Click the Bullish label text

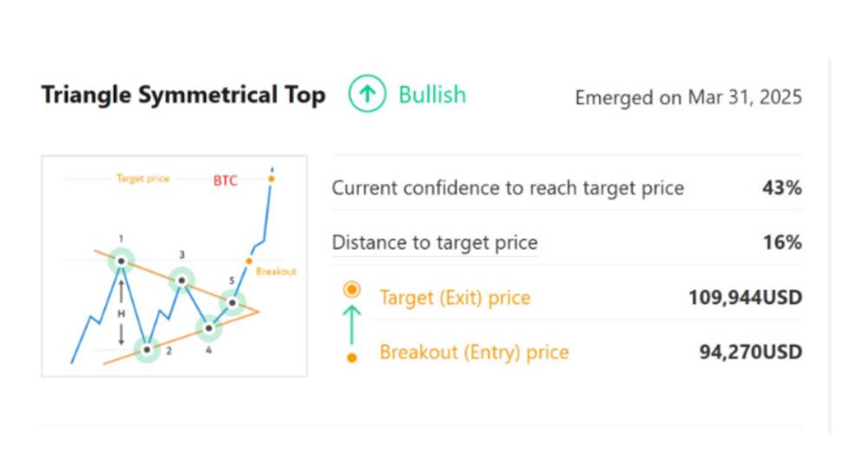(432, 95)
